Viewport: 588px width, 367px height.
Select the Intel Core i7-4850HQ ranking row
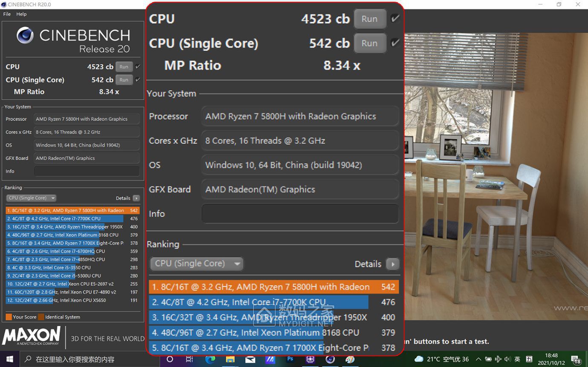(x=72, y=259)
